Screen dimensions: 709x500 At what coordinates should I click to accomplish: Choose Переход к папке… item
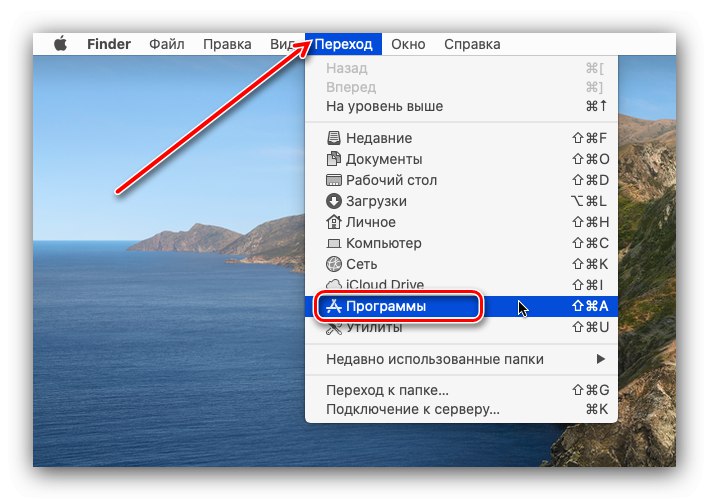[461, 390]
